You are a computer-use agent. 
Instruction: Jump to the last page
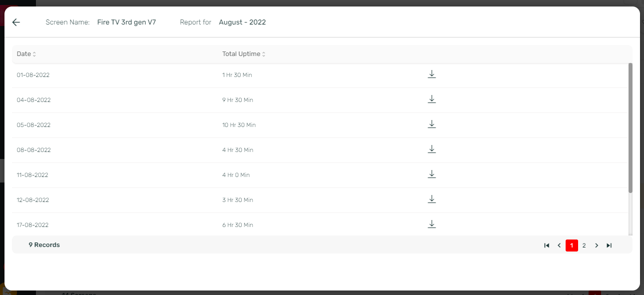tap(609, 245)
